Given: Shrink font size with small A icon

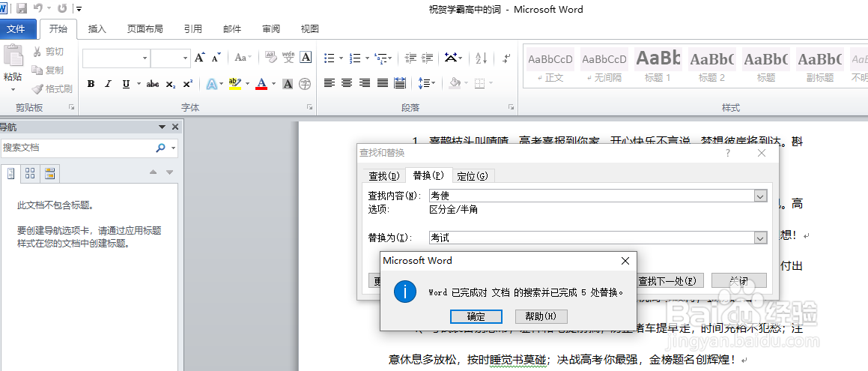Looking at the screenshot, I should point(216,58).
